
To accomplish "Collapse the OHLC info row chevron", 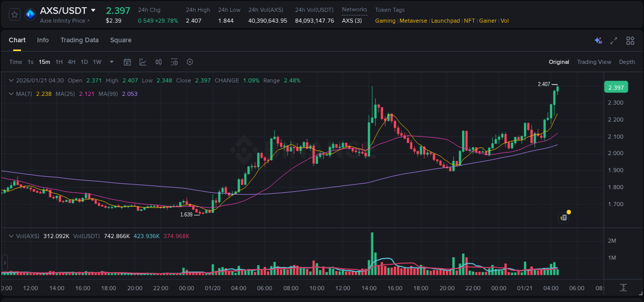I will 11,80.
